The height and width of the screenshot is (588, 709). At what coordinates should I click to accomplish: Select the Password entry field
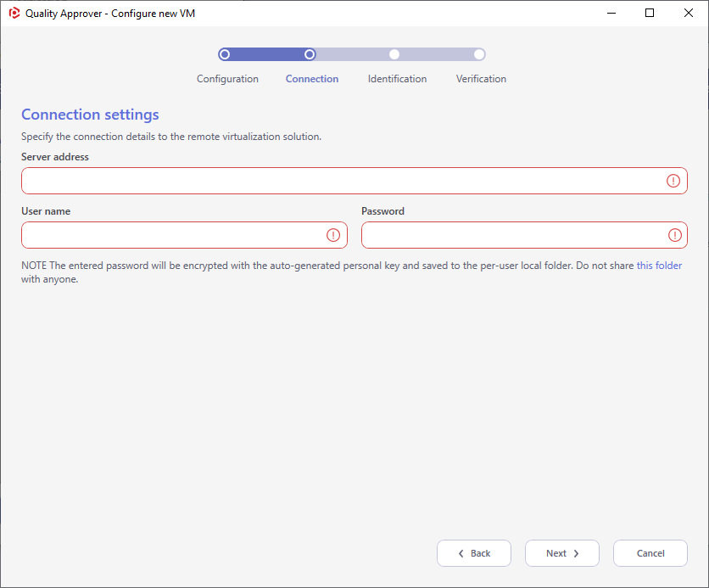click(524, 235)
